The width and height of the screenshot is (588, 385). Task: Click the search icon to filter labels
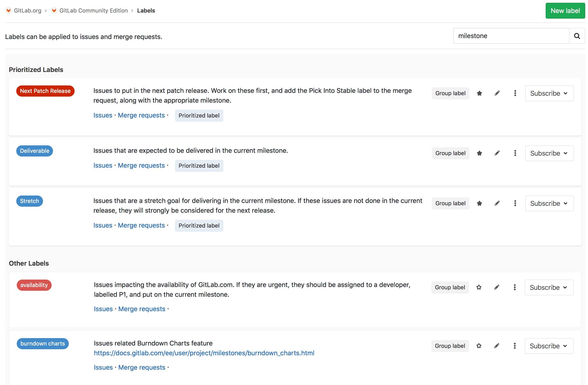point(577,36)
